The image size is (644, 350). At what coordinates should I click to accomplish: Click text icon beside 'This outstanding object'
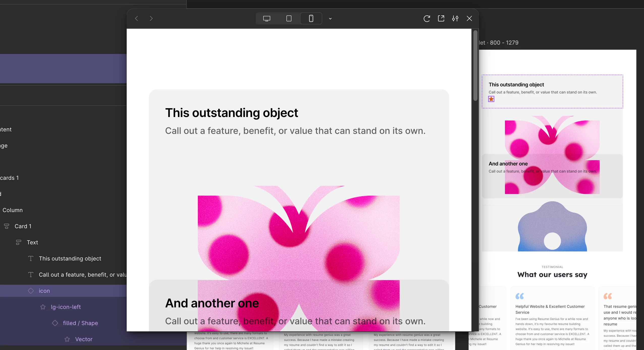click(x=31, y=258)
